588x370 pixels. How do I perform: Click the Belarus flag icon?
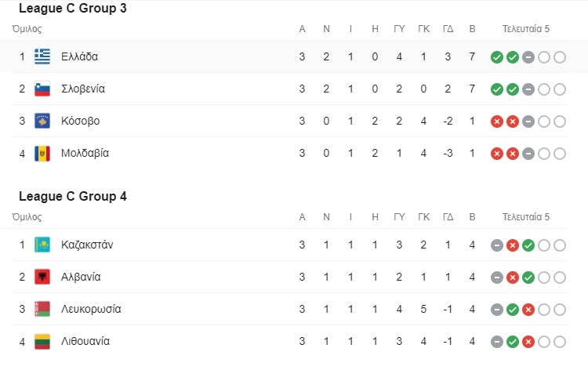point(42,310)
